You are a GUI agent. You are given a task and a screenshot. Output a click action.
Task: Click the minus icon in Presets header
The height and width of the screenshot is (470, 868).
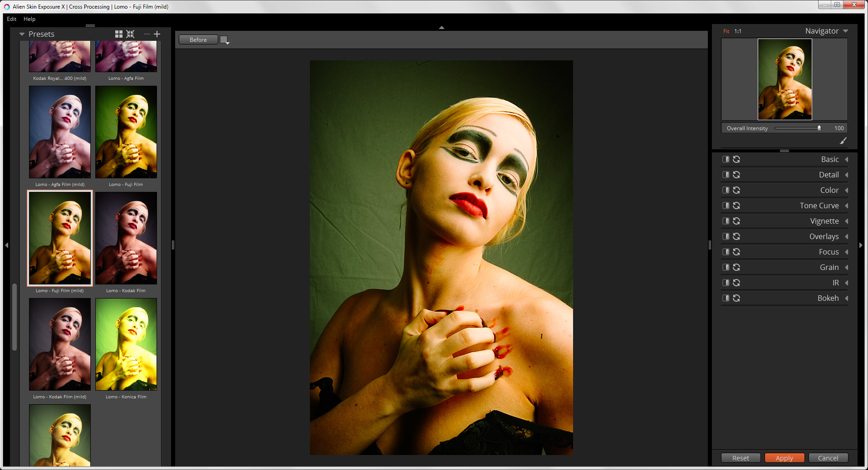147,34
